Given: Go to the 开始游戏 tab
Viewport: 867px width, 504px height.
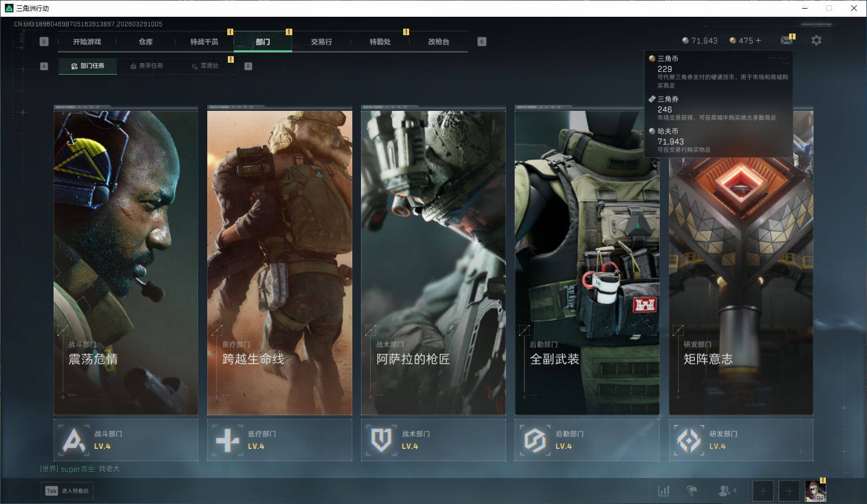Looking at the screenshot, I should 87,42.
